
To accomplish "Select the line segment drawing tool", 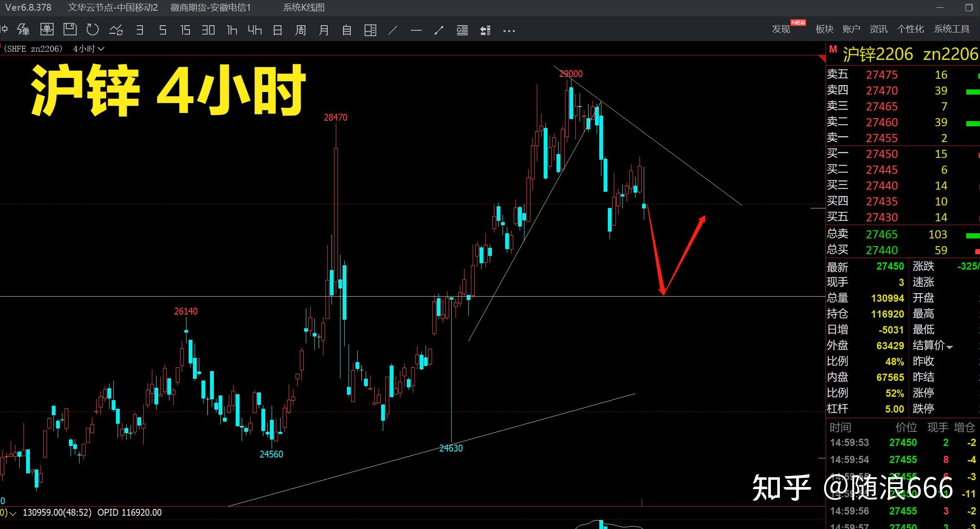I will (x=439, y=30).
